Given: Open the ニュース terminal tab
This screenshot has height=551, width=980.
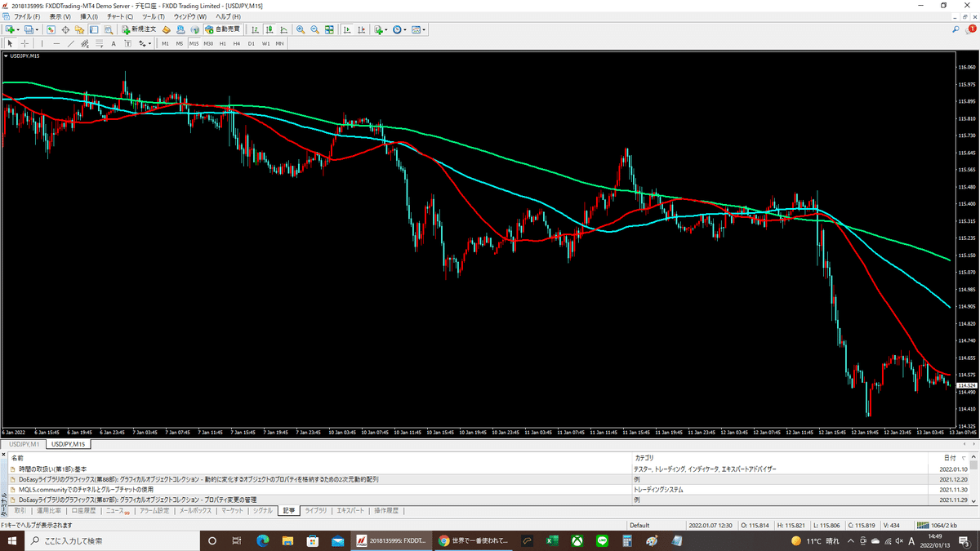Looking at the screenshot, I should pyautogui.click(x=118, y=510).
